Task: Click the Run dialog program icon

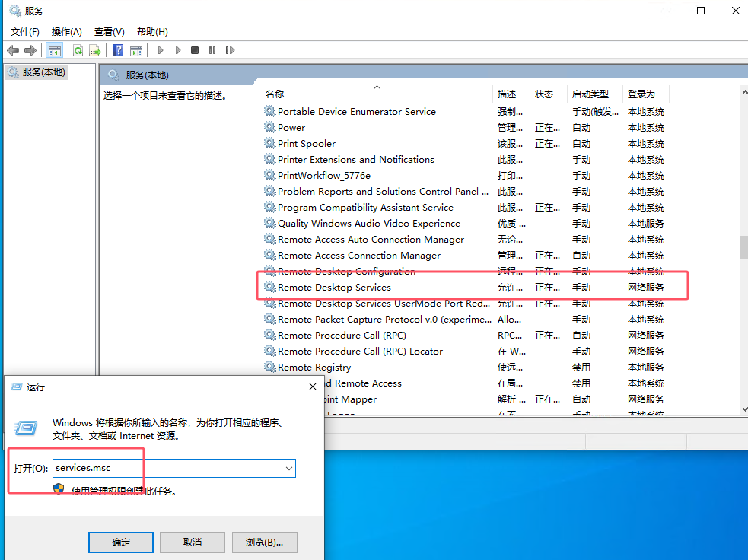Action: (26, 428)
